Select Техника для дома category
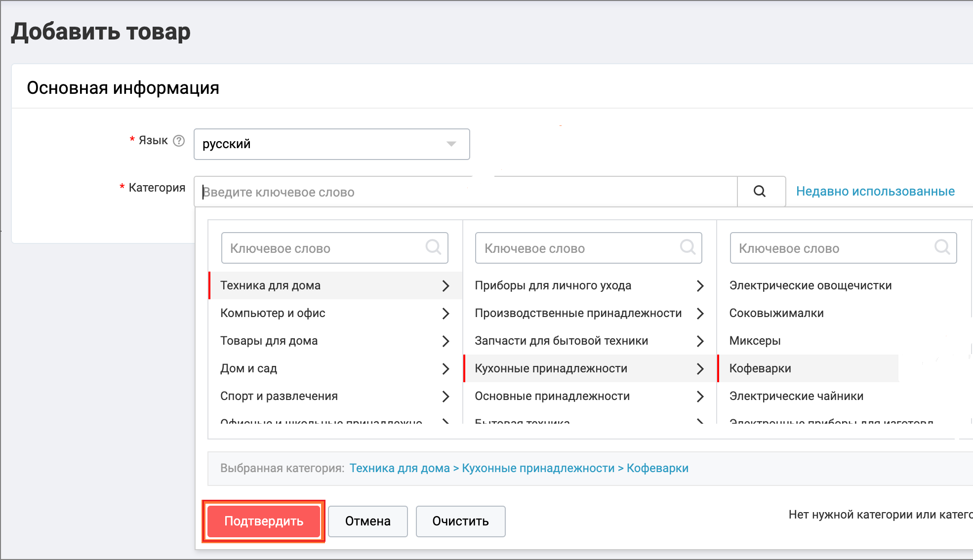Screen dimensions: 973x560 pos(270,285)
